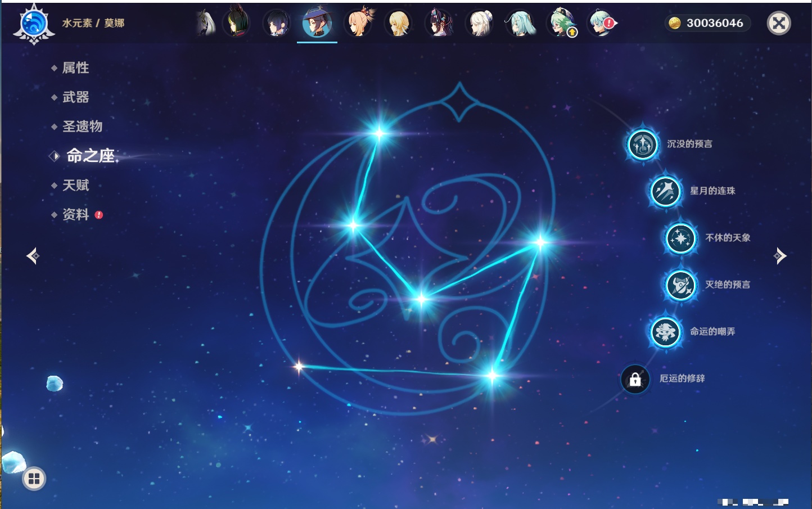
Task: Open the 灭绝的预言 constellation icon
Action: pos(680,285)
